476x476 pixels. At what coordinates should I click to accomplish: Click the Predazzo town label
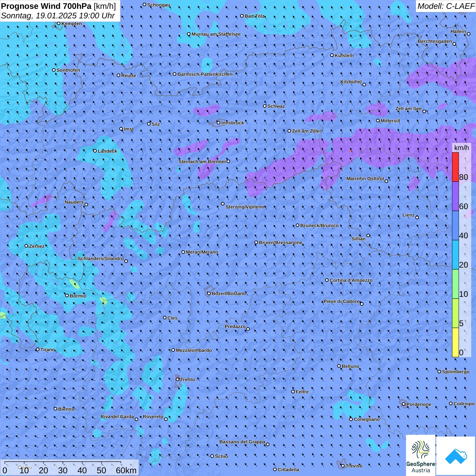pos(235,326)
